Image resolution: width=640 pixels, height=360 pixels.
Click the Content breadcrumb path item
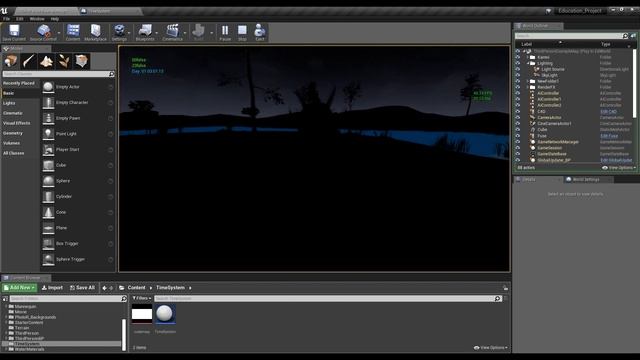click(x=136, y=288)
